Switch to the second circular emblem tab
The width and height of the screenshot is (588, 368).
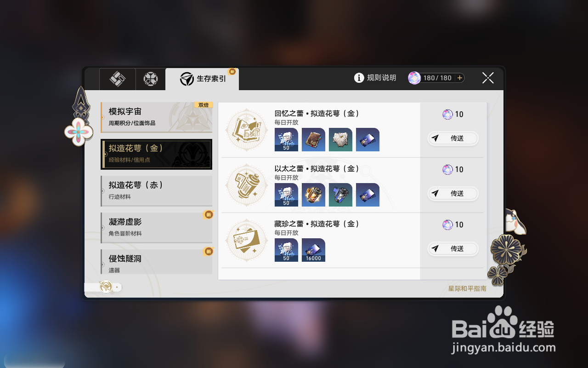[x=151, y=79]
